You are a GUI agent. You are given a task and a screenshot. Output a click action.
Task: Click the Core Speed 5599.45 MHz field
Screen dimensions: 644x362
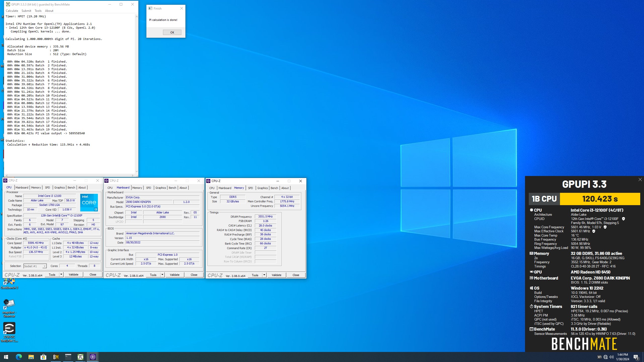coord(36,243)
